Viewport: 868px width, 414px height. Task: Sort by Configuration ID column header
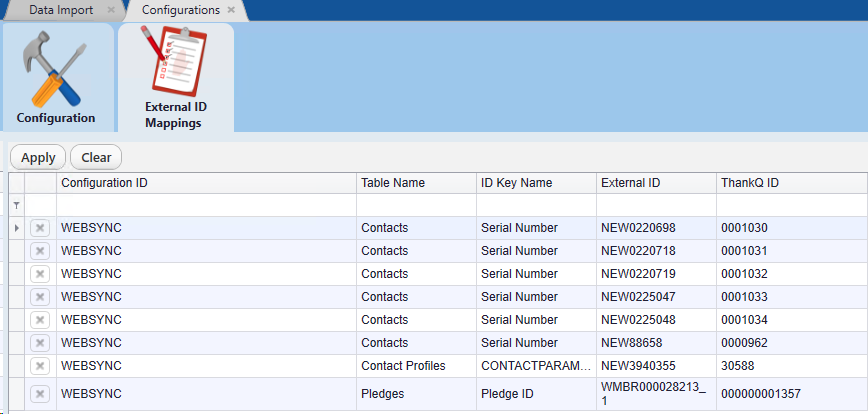(x=206, y=183)
